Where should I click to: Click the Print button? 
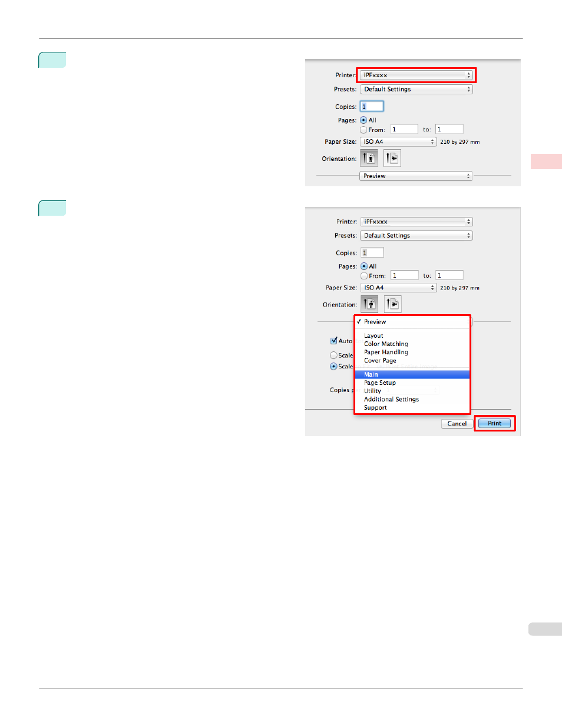coord(494,423)
